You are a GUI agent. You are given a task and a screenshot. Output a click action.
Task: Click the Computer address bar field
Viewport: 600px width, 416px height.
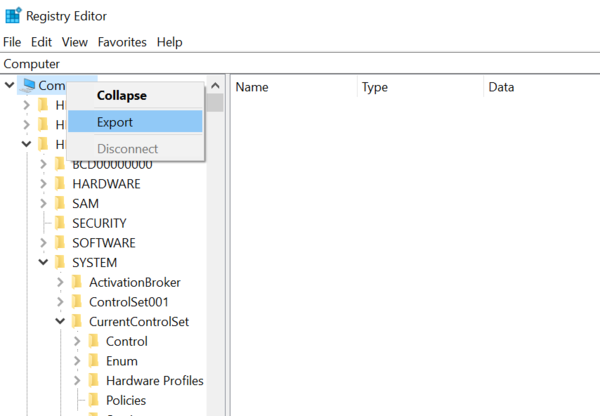[300, 64]
